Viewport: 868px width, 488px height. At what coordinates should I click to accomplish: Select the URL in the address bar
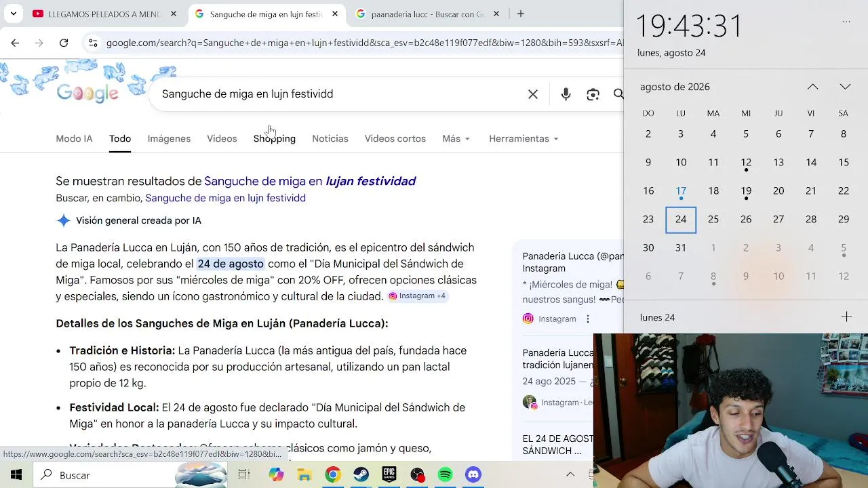[364, 43]
